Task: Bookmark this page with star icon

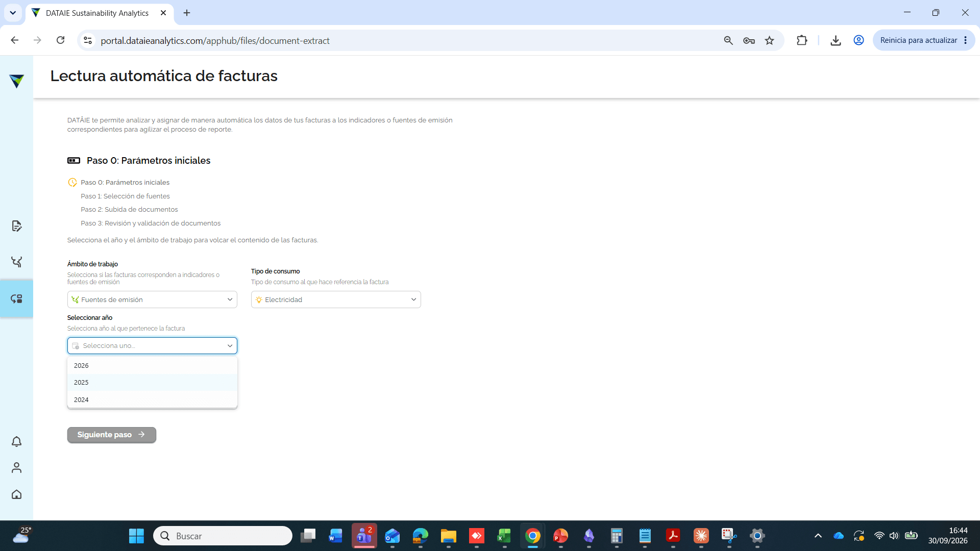Action: 769,40
